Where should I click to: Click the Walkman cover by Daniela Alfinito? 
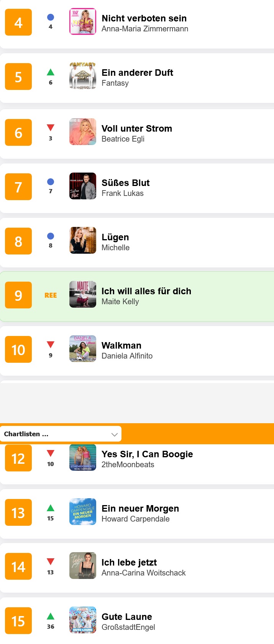pyautogui.click(x=83, y=349)
